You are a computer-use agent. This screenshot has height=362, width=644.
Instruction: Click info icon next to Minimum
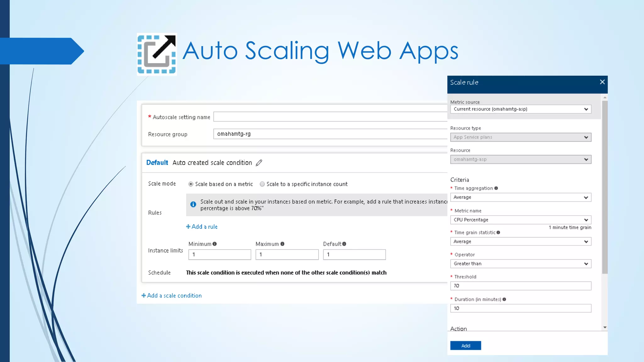pyautogui.click(x=214, y=244)
